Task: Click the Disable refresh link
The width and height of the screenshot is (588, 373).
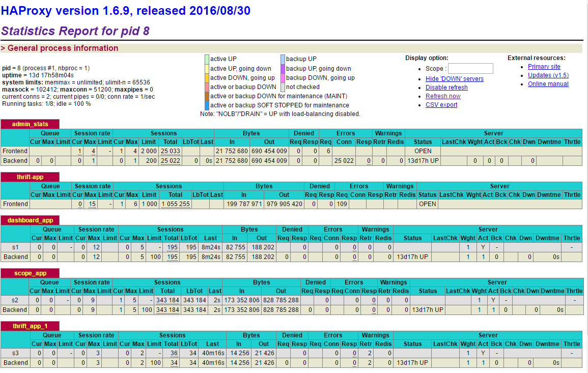Action: (446, 88)
